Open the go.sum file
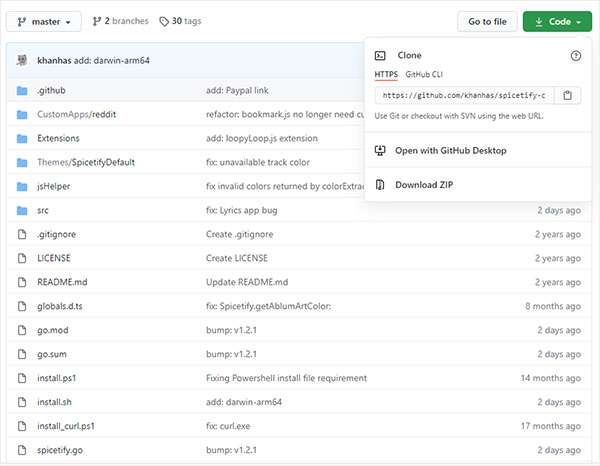The height and width of the screenshot is (466, 600). point(52,354)
